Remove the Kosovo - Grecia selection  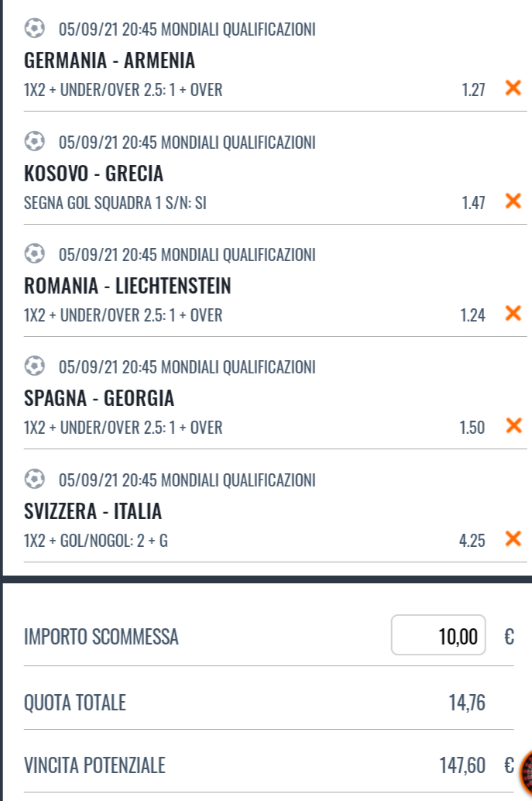click(x=513, y=201)
